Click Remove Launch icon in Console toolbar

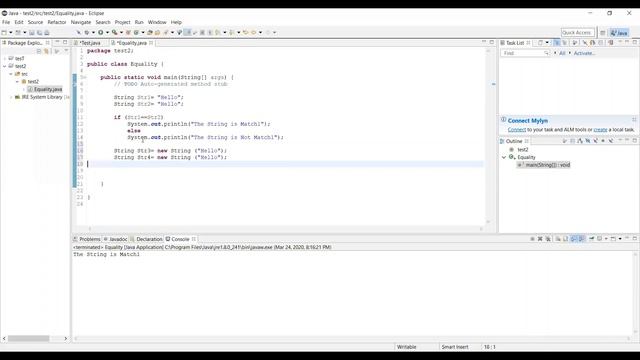click(540, 239)
